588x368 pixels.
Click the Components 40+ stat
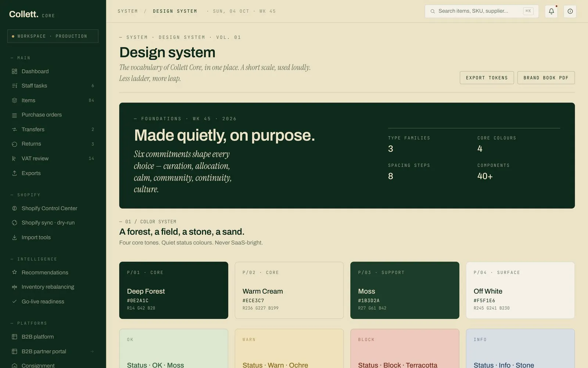tap(494, 172)
